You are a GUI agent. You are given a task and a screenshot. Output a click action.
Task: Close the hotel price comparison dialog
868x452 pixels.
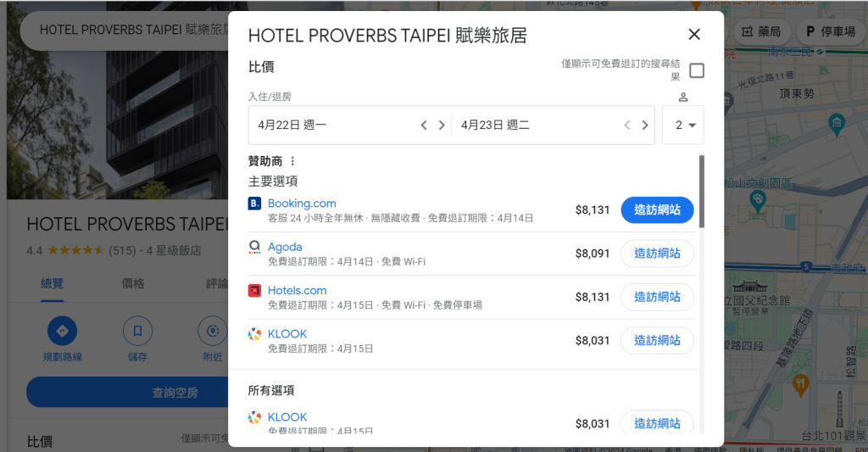[694, 35]
